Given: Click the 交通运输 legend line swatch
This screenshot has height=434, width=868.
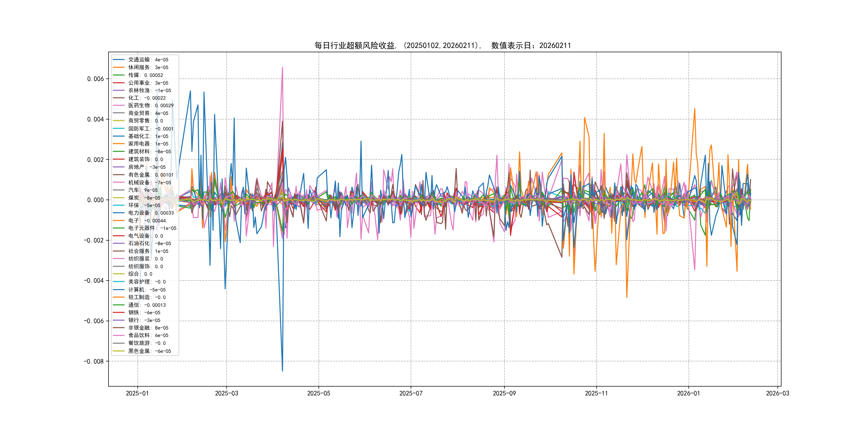Looking at the screenshot, I should pyautogui.click(x=119, y=60).
